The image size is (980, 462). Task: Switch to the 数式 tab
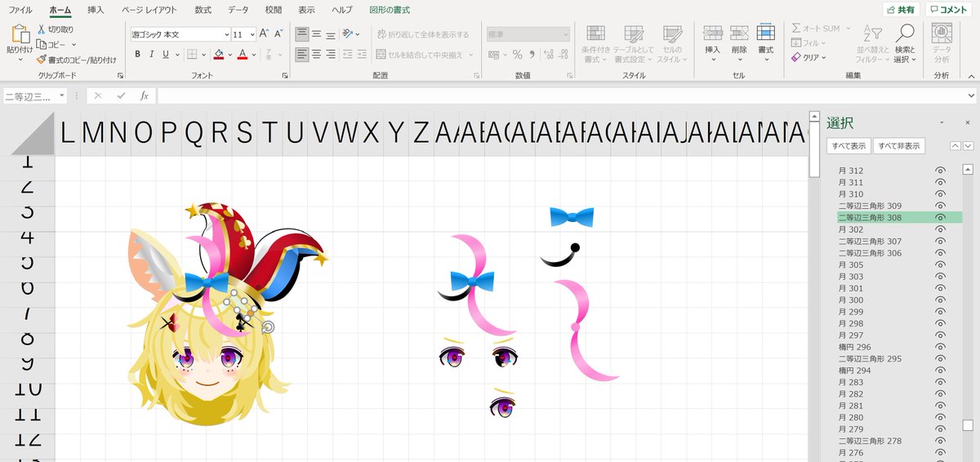[203, 10]
